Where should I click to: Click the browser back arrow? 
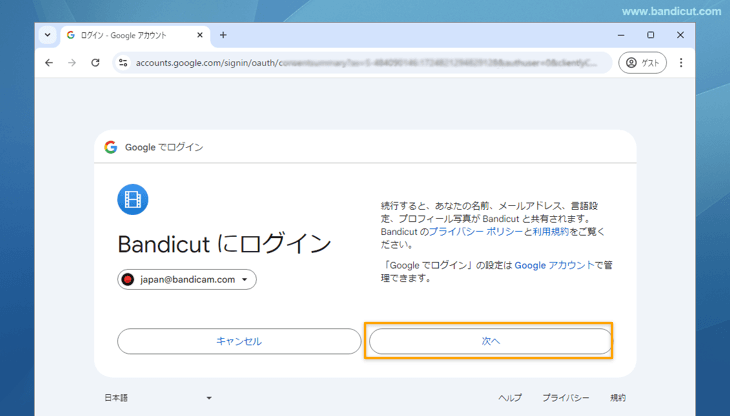[49, 62]
